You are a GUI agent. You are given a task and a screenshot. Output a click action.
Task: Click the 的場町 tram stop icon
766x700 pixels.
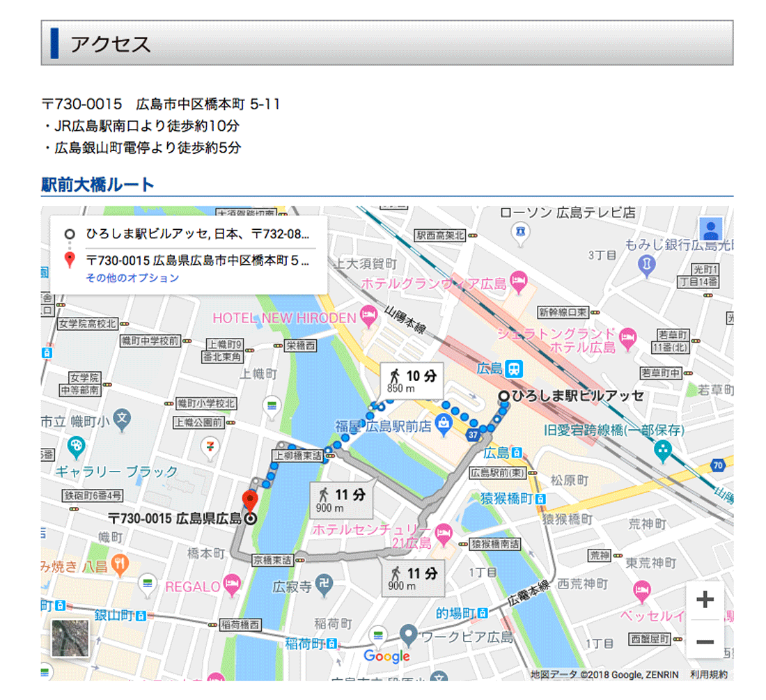pyautogui.click(x=482, y=612)
